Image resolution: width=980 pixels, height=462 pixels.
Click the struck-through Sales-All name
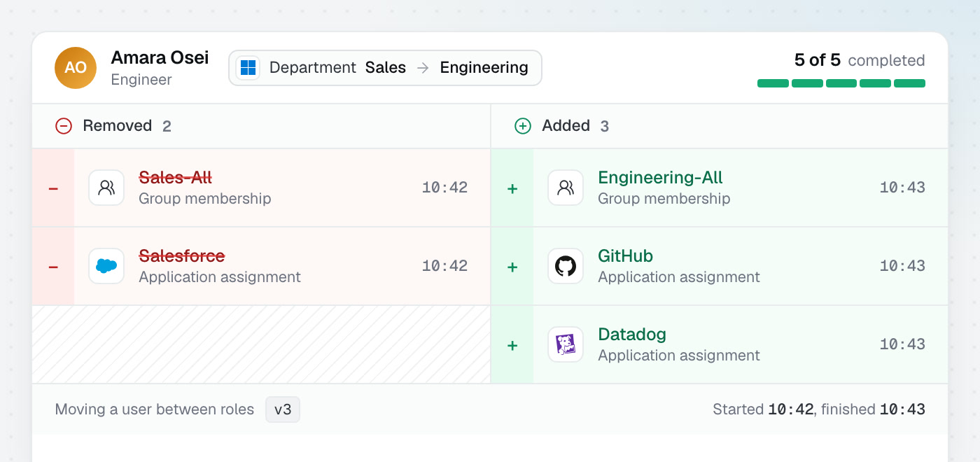tap(175, 178)
